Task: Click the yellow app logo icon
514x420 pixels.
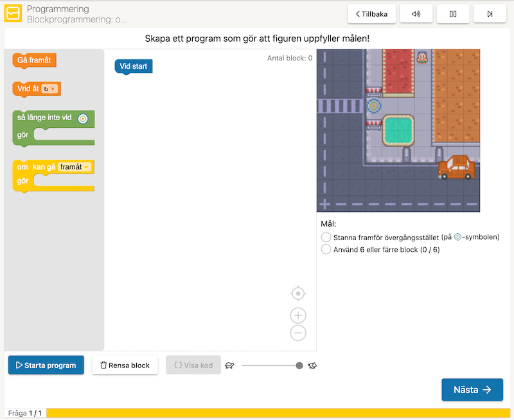Action: (13, 13)
